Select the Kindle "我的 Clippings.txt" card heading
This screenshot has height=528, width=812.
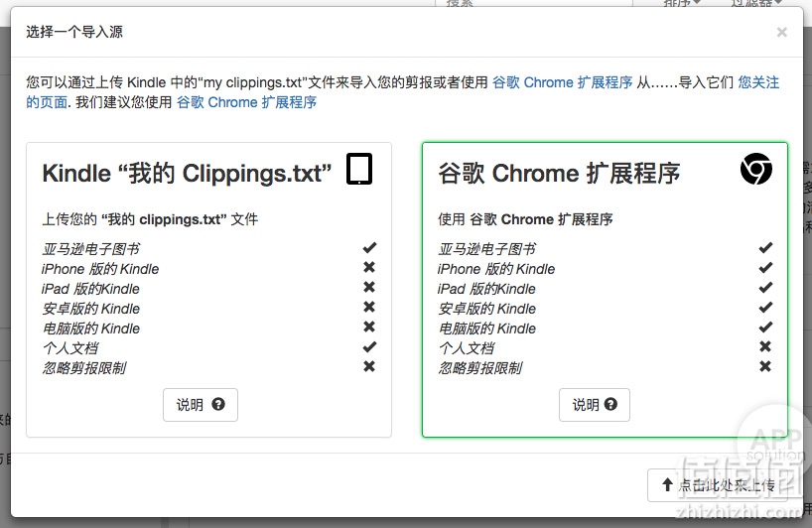pos(187,174)
